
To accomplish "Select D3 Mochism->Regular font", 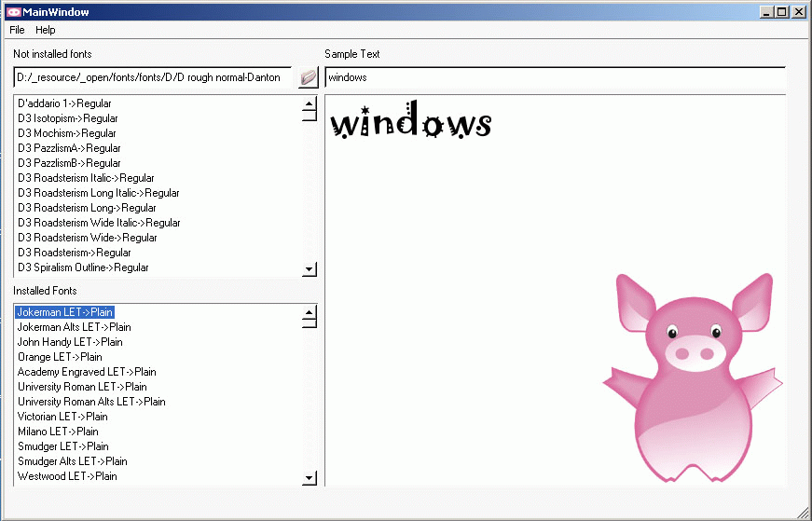I will (x=66, y=133).
